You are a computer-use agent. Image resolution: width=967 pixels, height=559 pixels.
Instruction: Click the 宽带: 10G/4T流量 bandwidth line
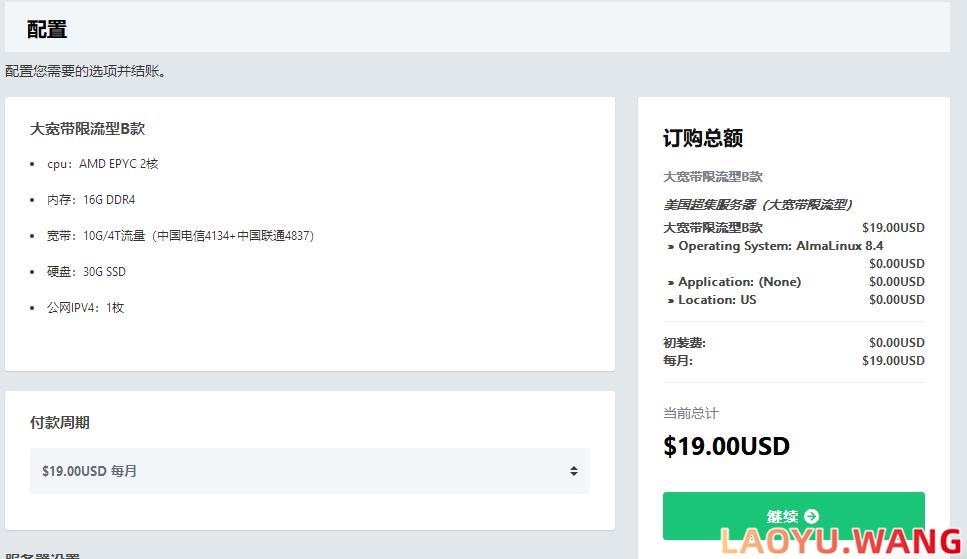tap(180, 236)
